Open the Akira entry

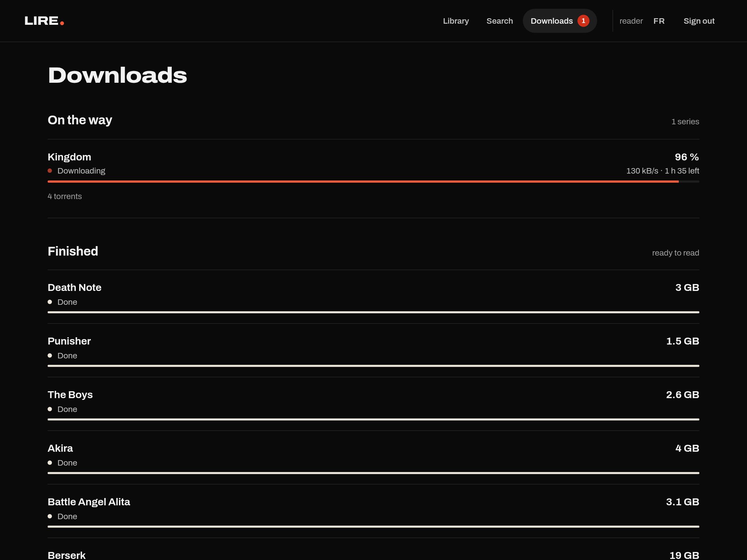[60, 448]
